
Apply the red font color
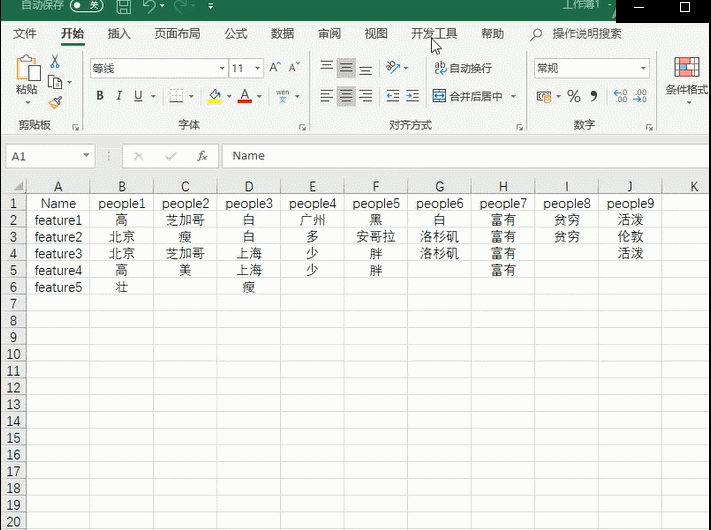(x=245, y=96)
